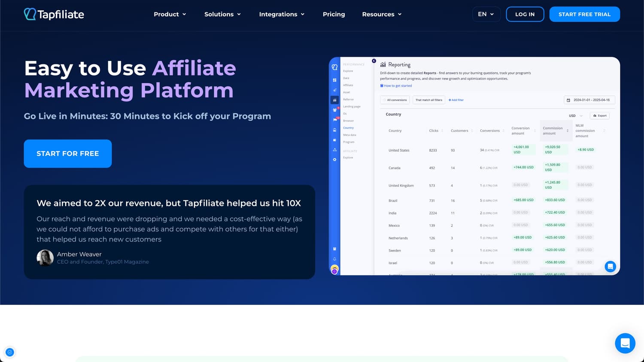
Task: Open the EN language selector
Action: [x=486, y=14]
